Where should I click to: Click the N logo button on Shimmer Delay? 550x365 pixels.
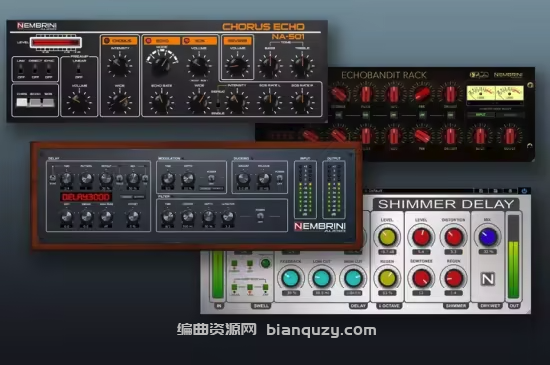(x=488, y=279)
